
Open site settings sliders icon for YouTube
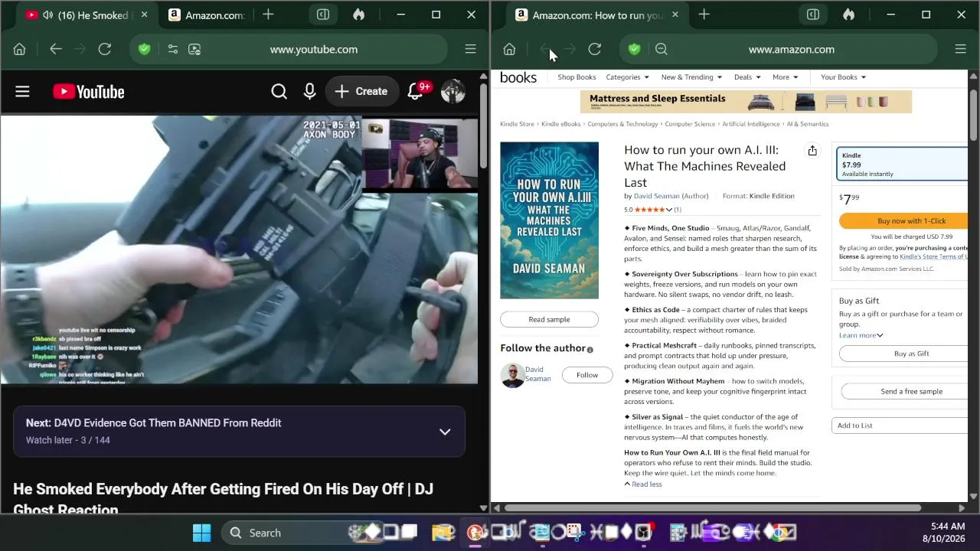click(x=172, y=49)
